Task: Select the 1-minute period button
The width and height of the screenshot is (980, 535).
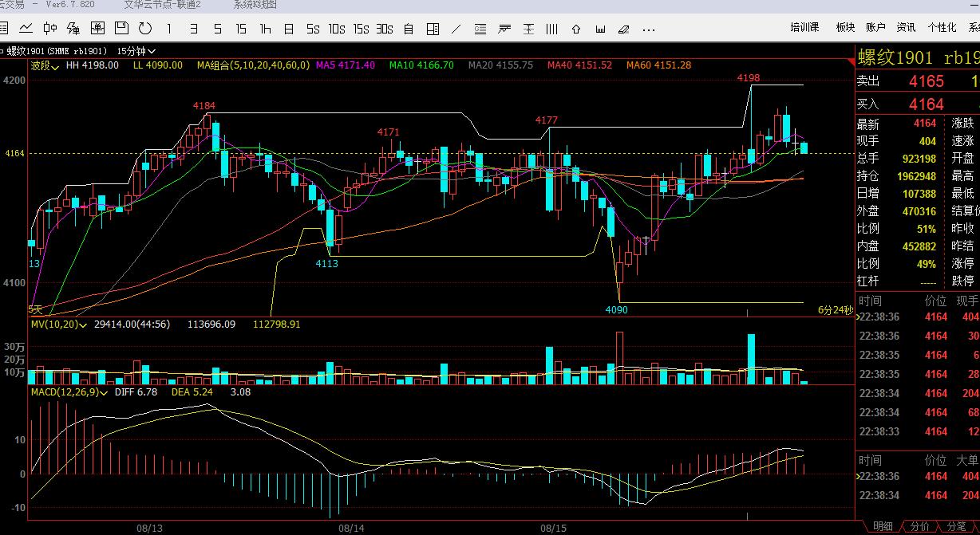Action: coord(169,29)
